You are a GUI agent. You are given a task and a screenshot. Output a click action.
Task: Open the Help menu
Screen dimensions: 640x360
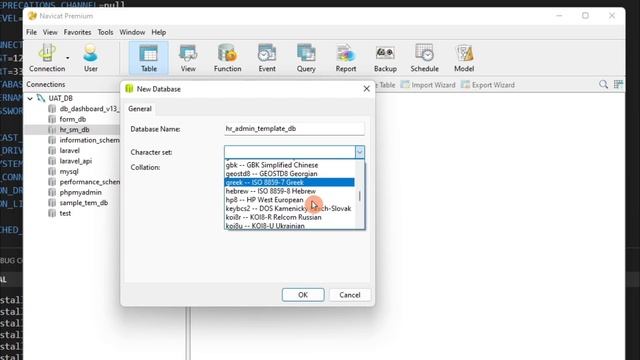pyautogui.click(x=158, y=32)
